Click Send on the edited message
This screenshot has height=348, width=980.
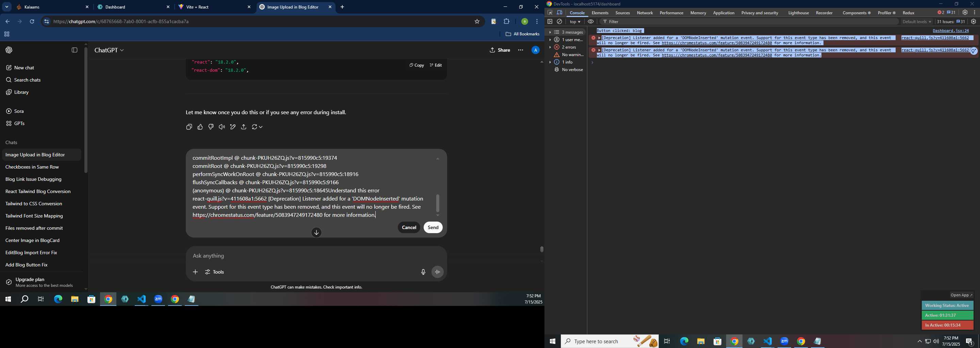433,228
